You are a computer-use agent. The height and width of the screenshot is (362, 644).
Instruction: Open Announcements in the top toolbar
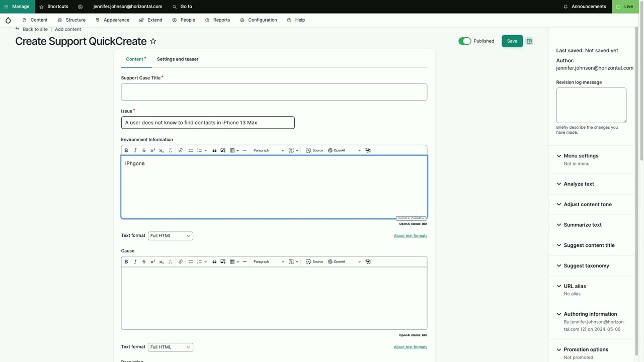click(x=585, y=7)
